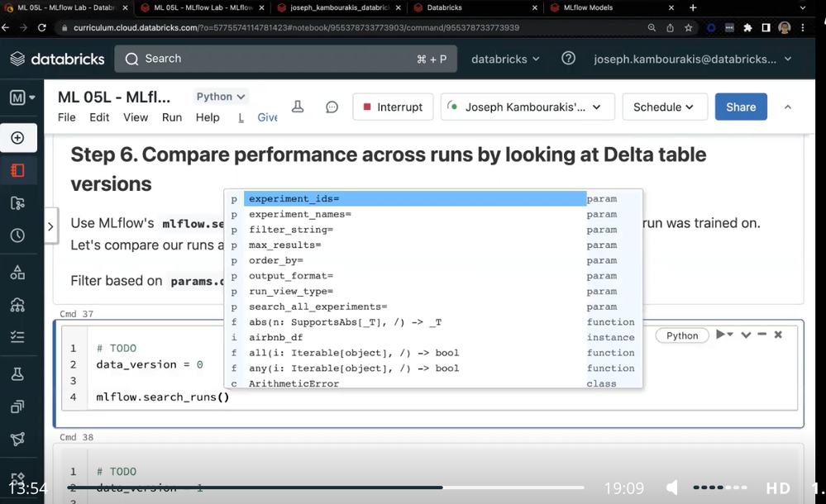Open the Python language dropdown

[x=220, y=96]
